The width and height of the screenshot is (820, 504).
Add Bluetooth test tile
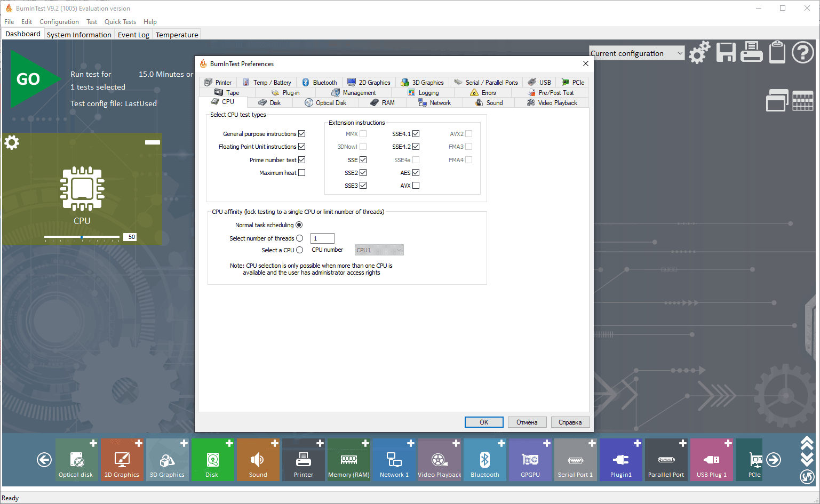click(501, 443)
